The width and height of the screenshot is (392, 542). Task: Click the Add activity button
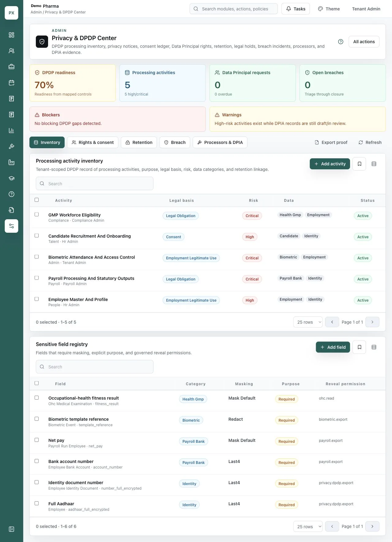coord(330,164)
